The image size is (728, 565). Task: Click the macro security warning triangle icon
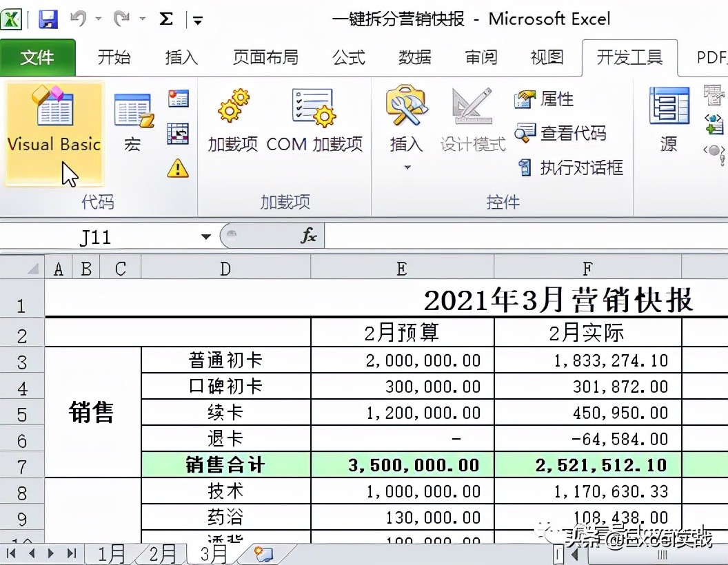click(178, 167)
